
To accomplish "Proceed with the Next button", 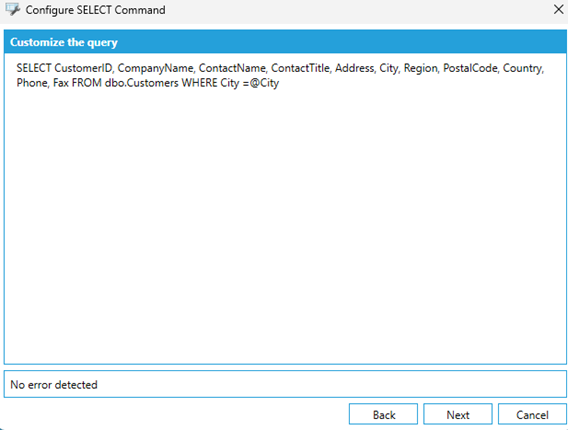I will (x=458, y=414).
